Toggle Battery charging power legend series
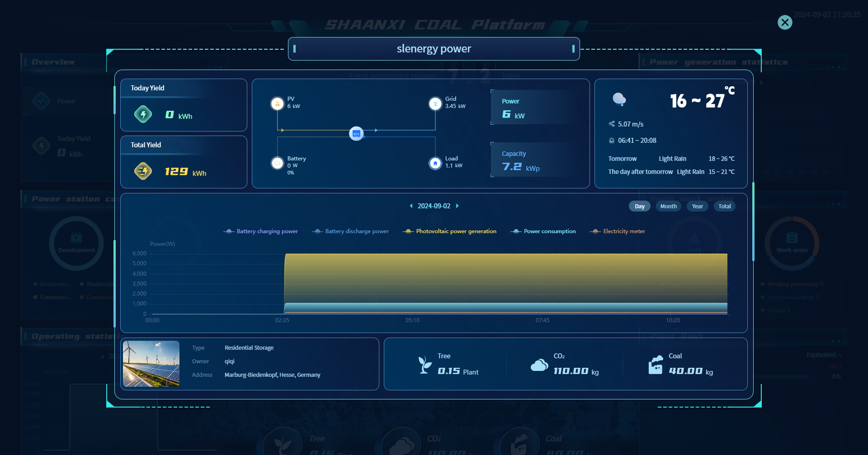 [x=261, y=231]
